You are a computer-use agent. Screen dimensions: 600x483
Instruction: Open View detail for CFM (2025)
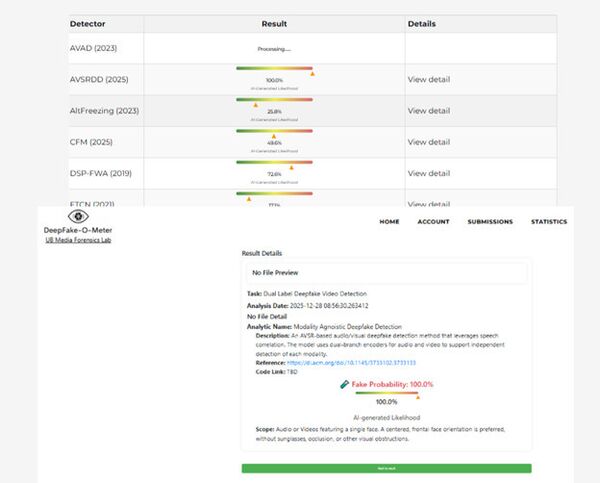429,141
